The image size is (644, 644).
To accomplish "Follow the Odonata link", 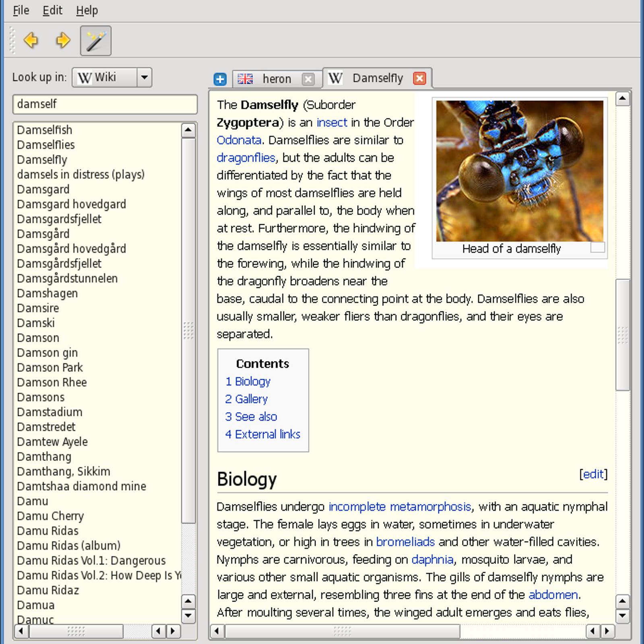I will coord(239,140).
